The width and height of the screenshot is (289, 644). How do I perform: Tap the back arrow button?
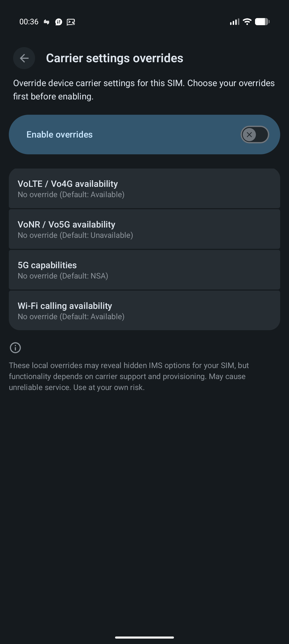(24, 58)
